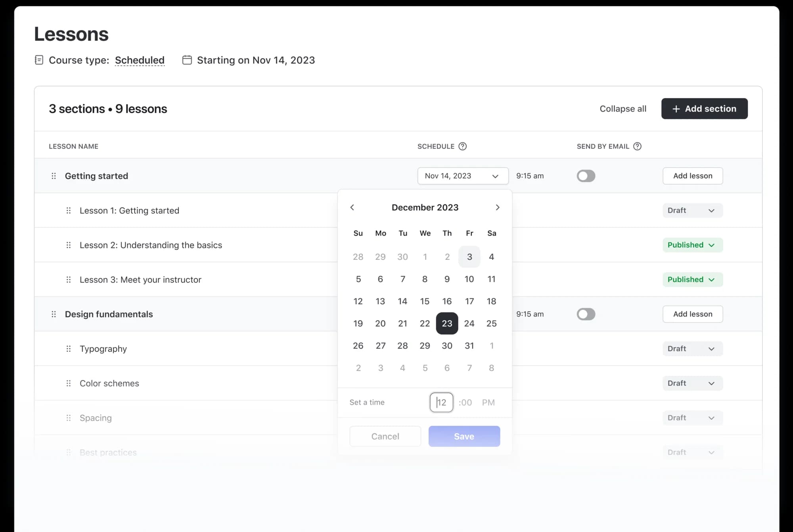Click the Schedule help question-mark icon

(462, 146)
